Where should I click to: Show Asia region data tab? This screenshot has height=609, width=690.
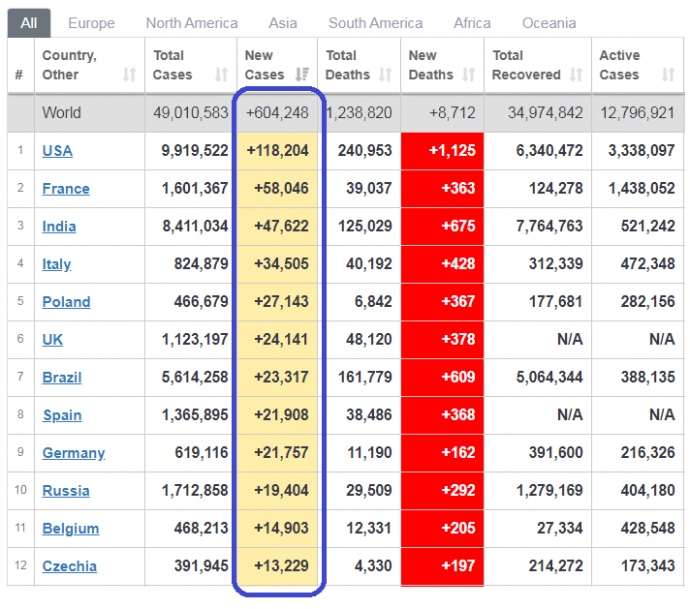283,22
